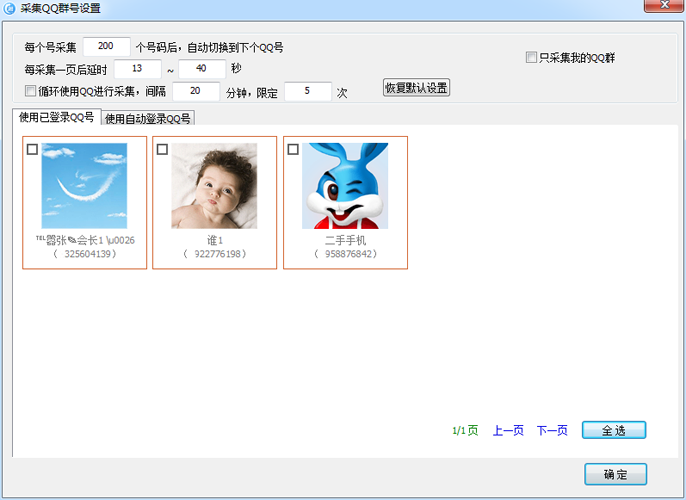Edit the maximum delay field showing 40
The width and height of the screenshot is (686, 500).
202,68
